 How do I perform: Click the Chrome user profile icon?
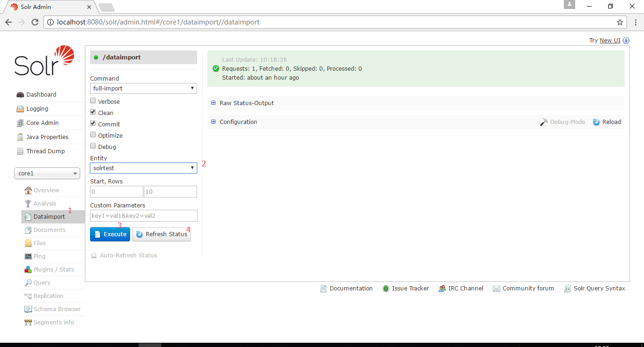[x=570, y=4]
